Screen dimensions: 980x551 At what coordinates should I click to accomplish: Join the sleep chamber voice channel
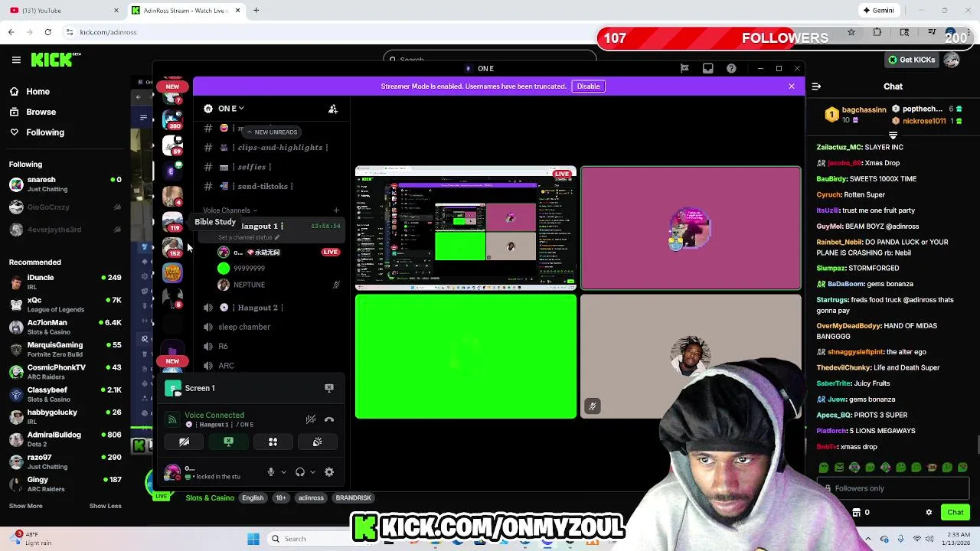(272, 327)
